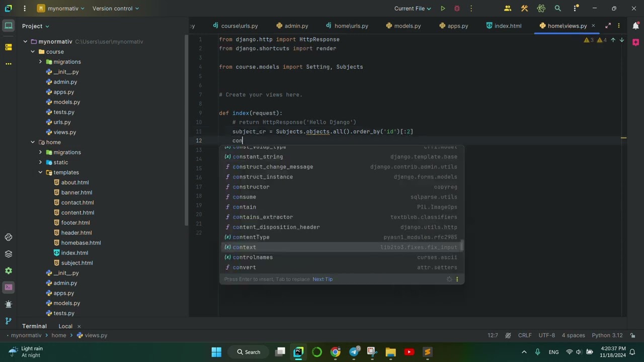644x362 pixels.
Task: Open the UTF-8 encoding selector
Action: click(547, 335)
